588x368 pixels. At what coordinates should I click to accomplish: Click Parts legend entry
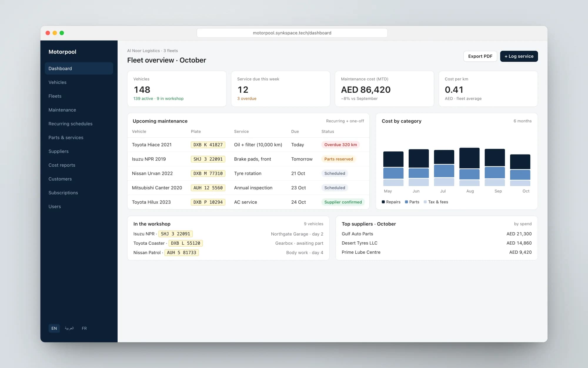(412, 202)
